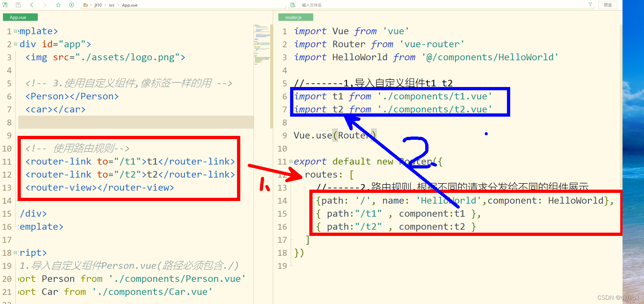Switch to the router.js editor tab
The width and height of the screenshot is (644, 304).
(x=296, y=17)
